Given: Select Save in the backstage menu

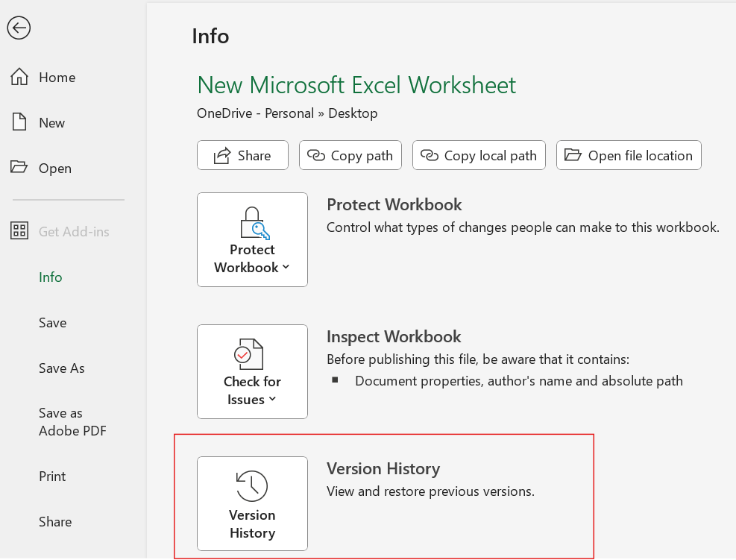Looking at the screenshot, I should (x=53, y=323).
